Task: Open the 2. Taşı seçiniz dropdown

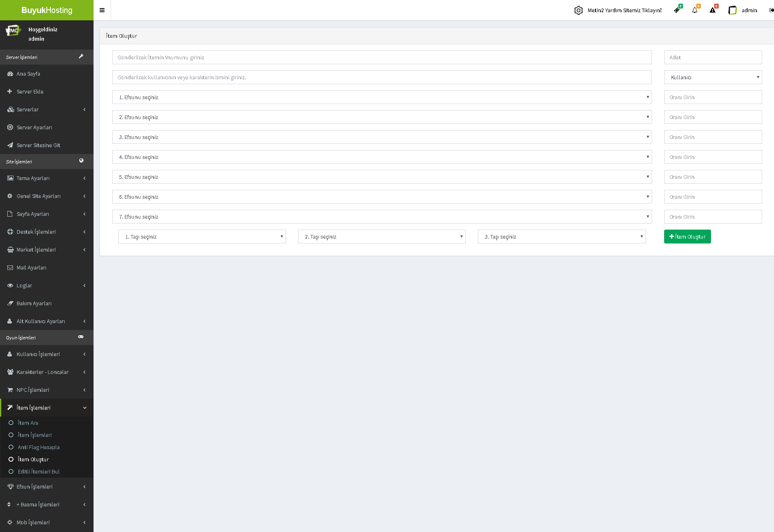Action: 382,237
